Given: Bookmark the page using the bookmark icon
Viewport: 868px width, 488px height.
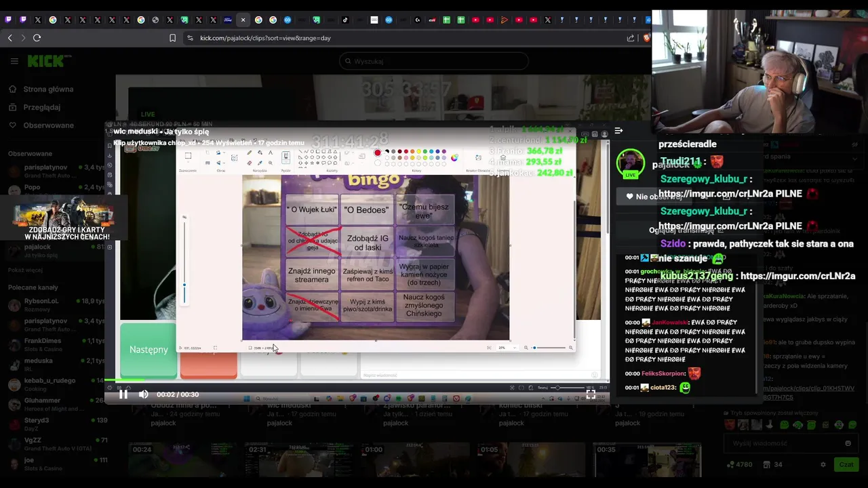Looking at the screenshot, I should click(173, 38).
